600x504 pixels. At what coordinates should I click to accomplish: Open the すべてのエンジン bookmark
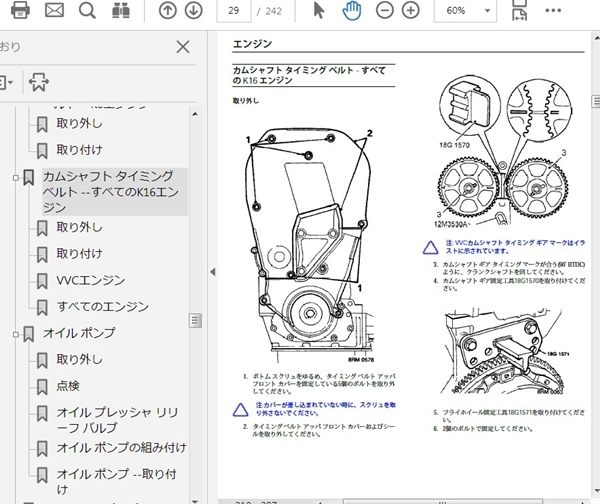103,307
